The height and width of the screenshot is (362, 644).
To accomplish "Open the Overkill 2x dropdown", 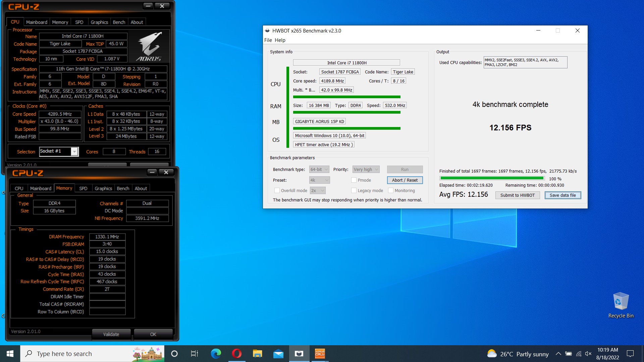I will pos(317,190).
